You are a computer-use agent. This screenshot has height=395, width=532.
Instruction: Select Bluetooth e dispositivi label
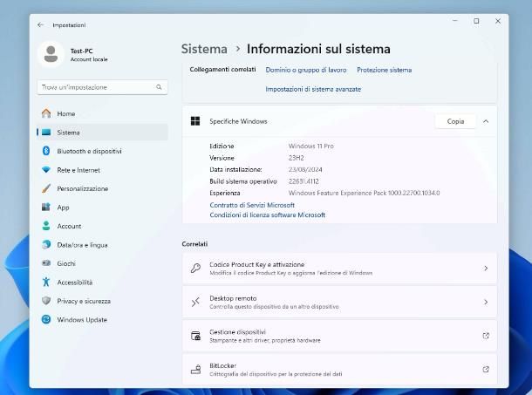(x=89, y=151)
